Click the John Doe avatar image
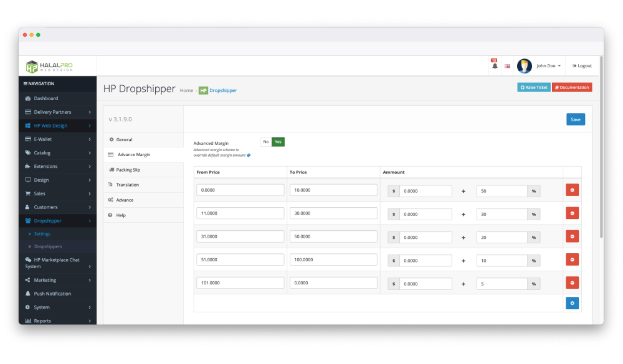 pos(524,66)
